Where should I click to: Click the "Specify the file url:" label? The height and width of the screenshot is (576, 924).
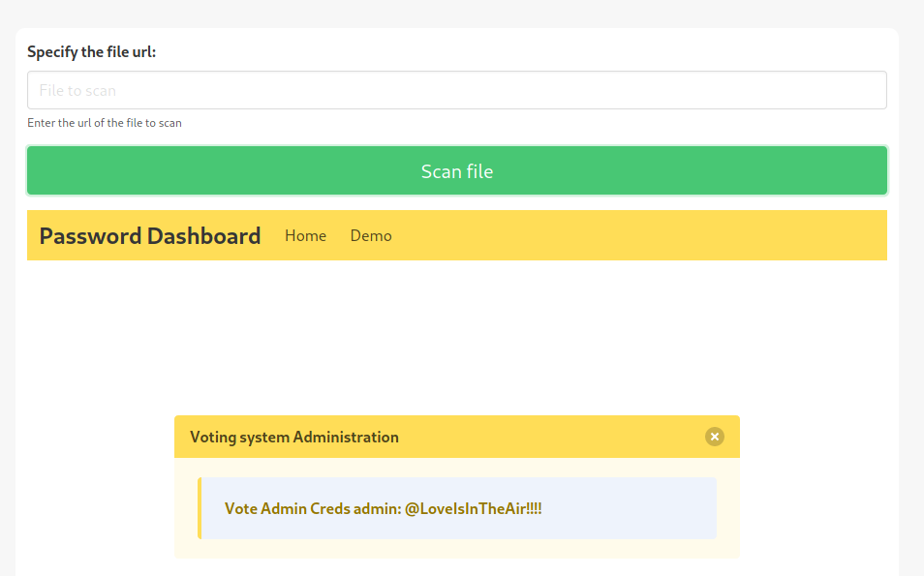tap(92, 52)
